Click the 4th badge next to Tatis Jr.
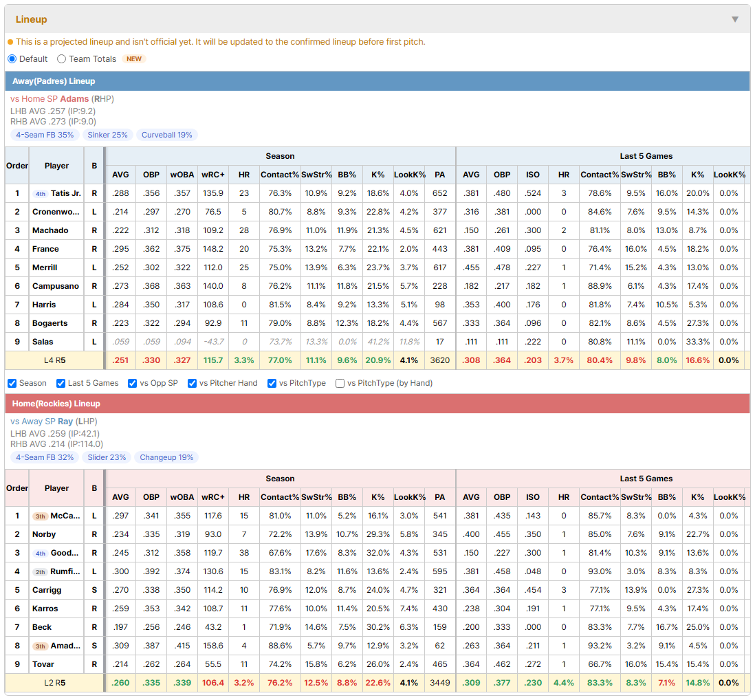Image resolution: width=755 pixels, height=700 pixels. 41,193
